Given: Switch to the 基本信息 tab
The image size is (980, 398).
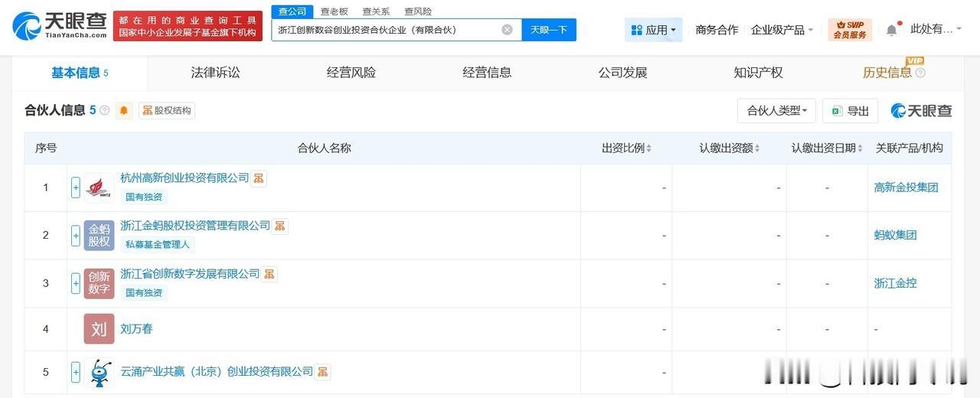Looking at the screenshot, I should pyautogui.click(x=80, y=73).
